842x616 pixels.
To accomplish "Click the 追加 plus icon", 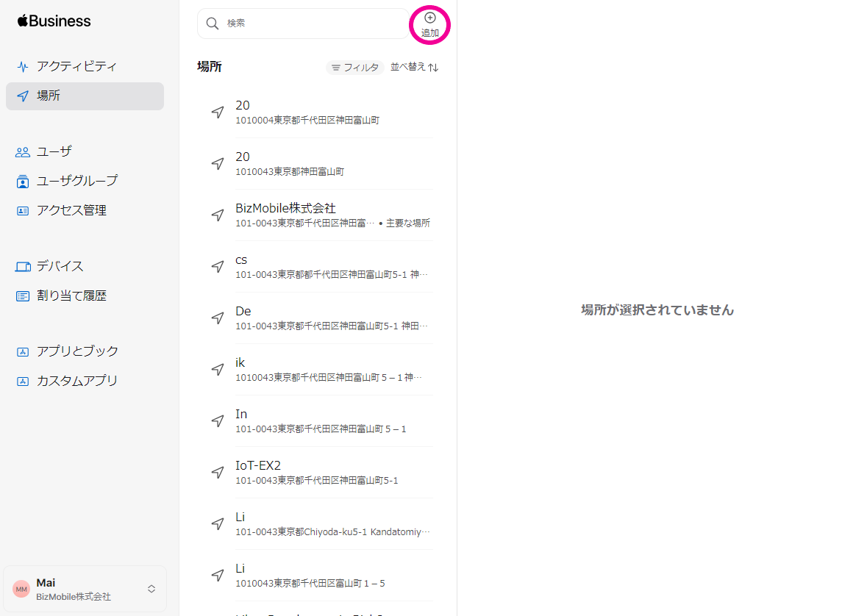I will coord(430,18).
